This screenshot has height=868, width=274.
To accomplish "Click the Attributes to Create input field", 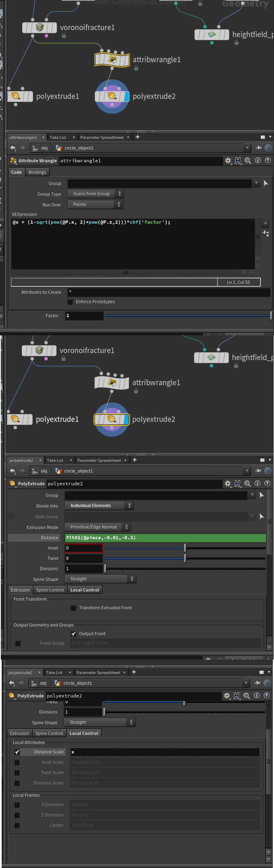I will tap(169, 292).
